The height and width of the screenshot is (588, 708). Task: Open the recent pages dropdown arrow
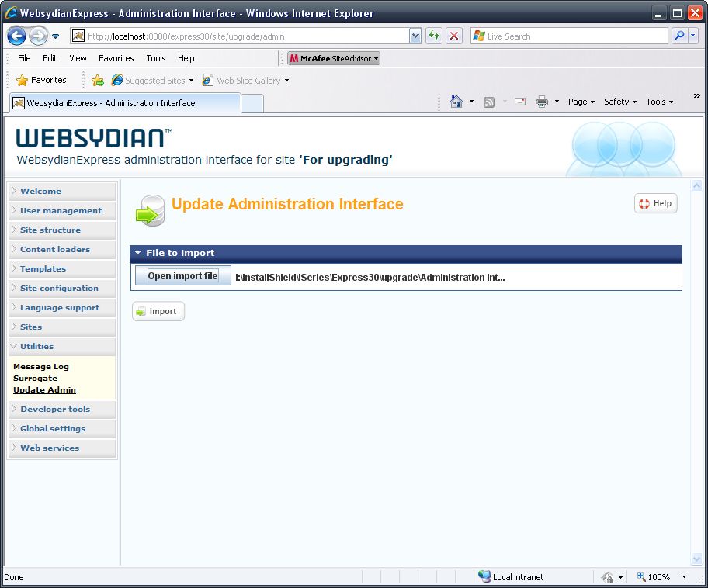[55, 36]
